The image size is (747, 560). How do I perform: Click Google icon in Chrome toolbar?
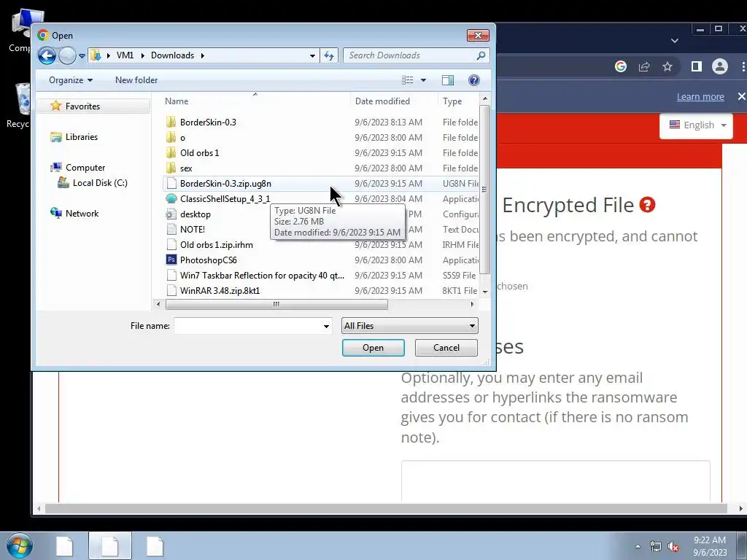tap(620, 66)
